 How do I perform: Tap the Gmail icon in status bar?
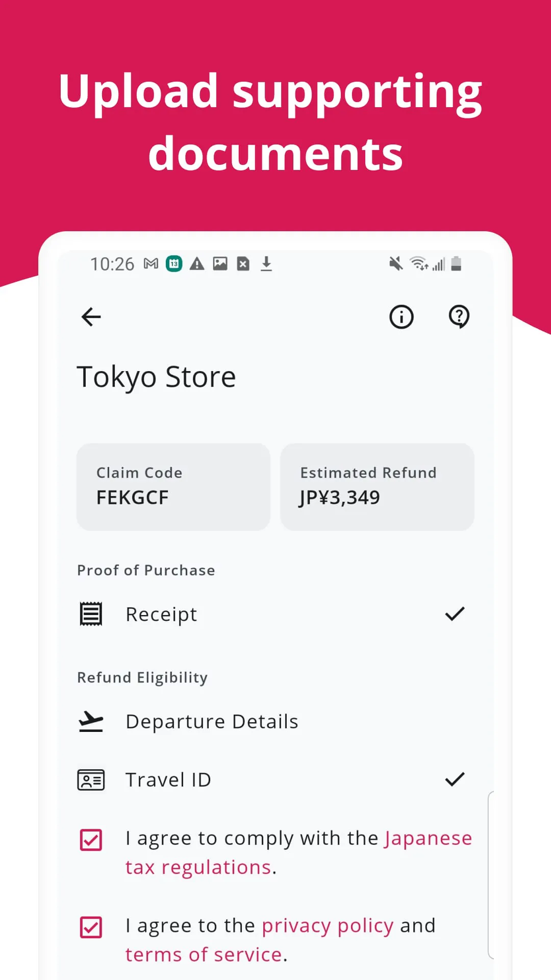click(151, 264)
